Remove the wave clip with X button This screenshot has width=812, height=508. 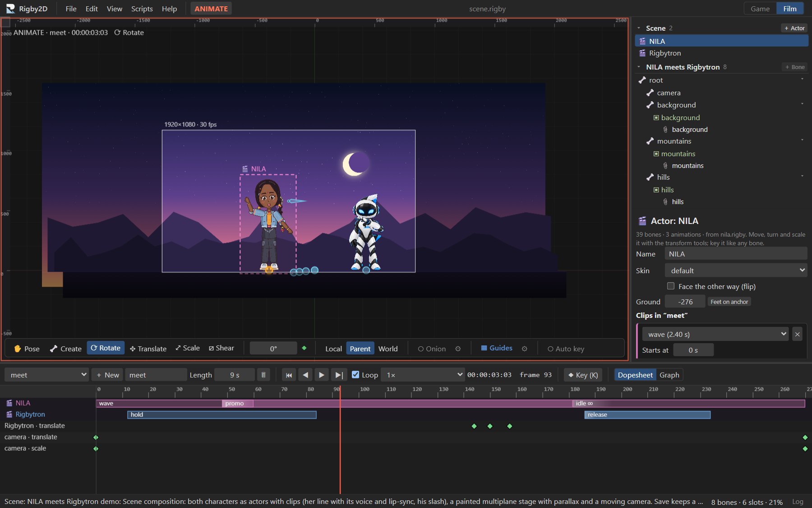click(x=798, y=334)
